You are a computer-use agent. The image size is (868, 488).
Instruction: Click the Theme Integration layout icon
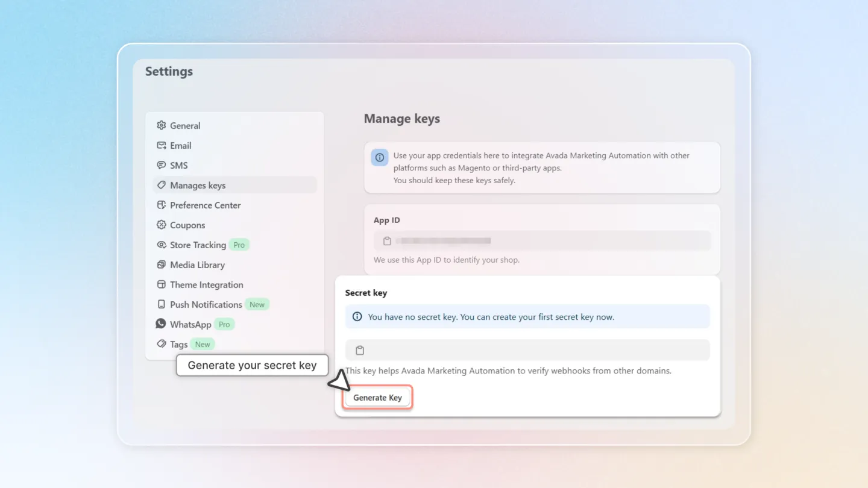click(161, 284)
